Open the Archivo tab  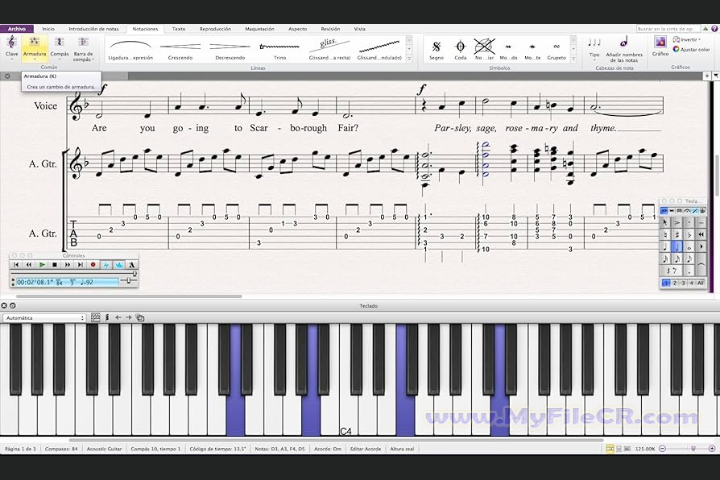click(x=17, y=28)
